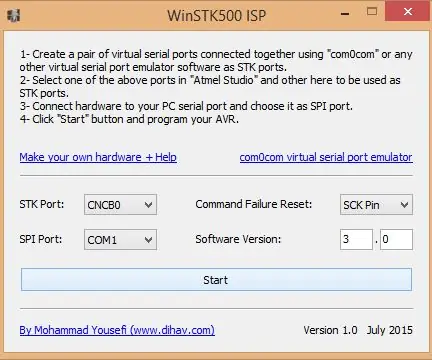
Task: Minimize the WinSTK500 ISP window
Action: [x=345, y=13]
